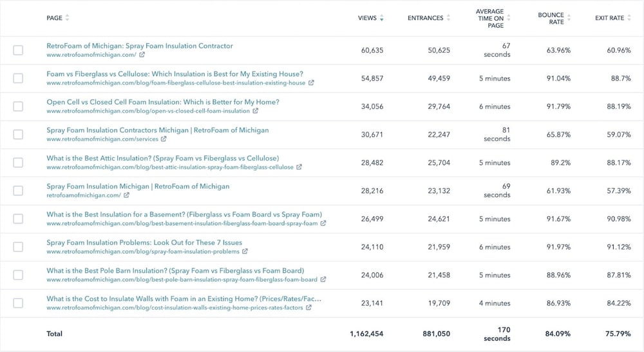Open 'What is the Best Pole Barn Insulation?' link

[175, 271]
